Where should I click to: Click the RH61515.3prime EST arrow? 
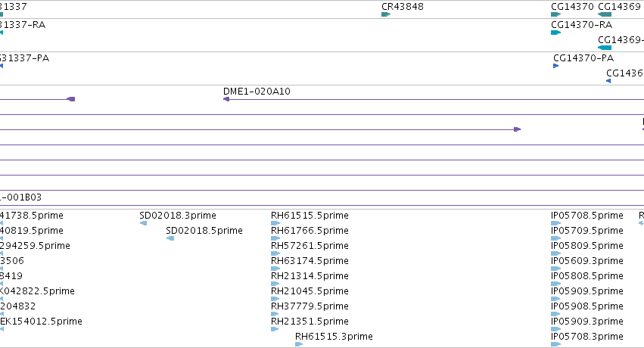coord(299,344)
